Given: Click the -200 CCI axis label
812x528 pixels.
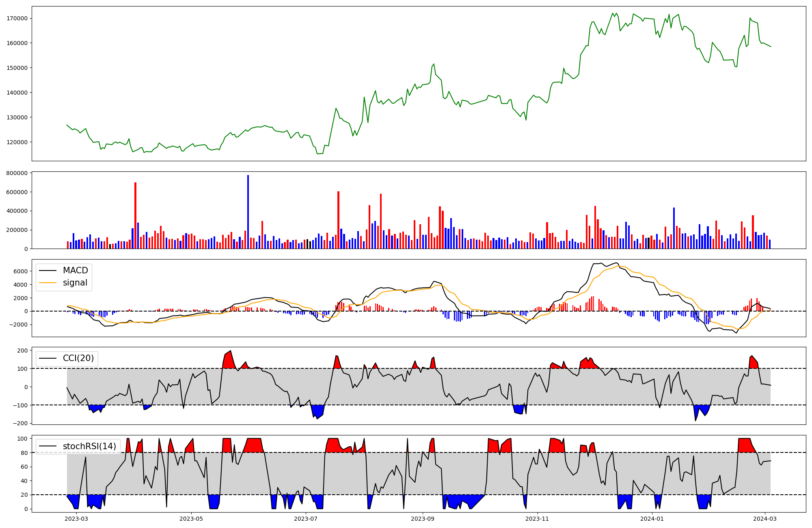Looking at the screenshot, I should [x=20, y=423].
